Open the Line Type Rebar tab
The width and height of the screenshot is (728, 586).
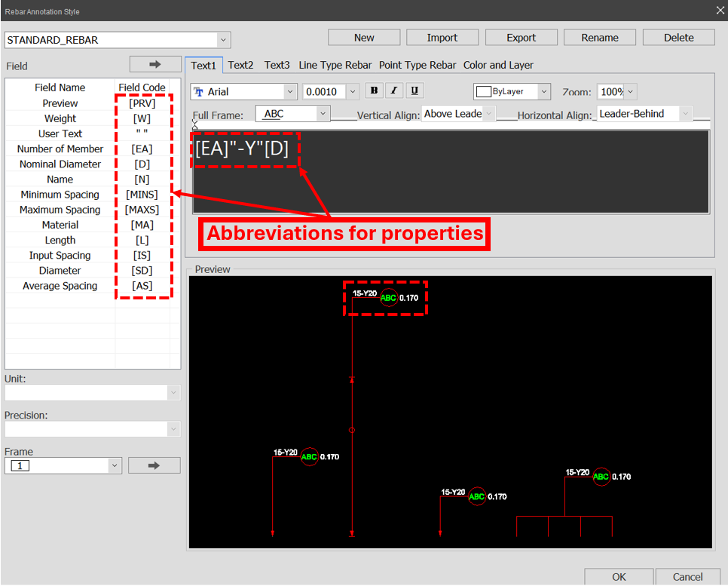tap(335, 65)
